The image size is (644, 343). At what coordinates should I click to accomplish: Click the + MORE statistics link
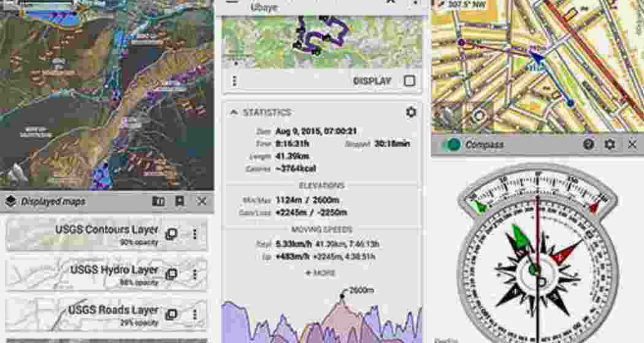point(321,273)
